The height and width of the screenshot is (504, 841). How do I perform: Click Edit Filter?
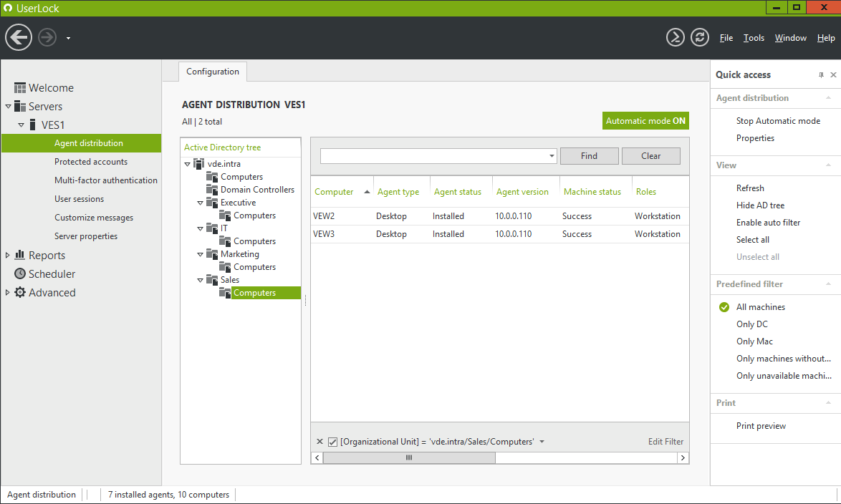click(x=665, y=441)
